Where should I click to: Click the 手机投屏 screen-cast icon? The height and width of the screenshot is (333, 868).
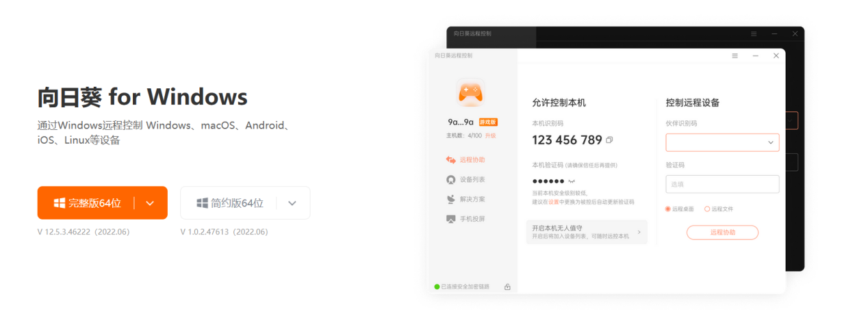[x=450, y=219]
